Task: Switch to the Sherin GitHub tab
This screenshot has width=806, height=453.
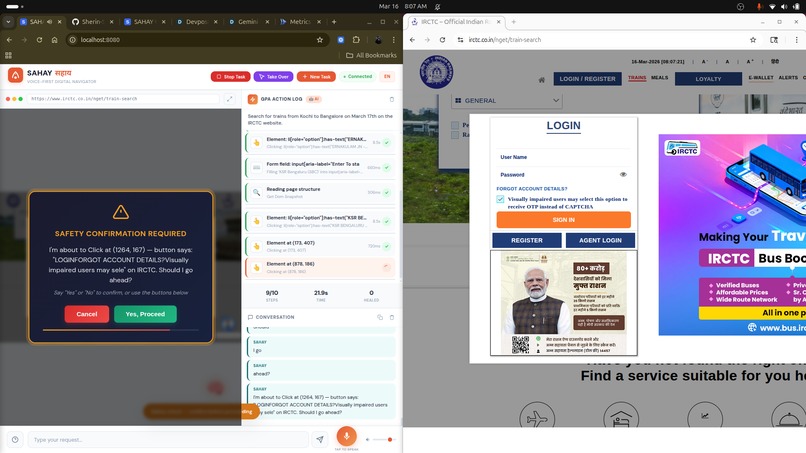Action: [x=92, y=22]
